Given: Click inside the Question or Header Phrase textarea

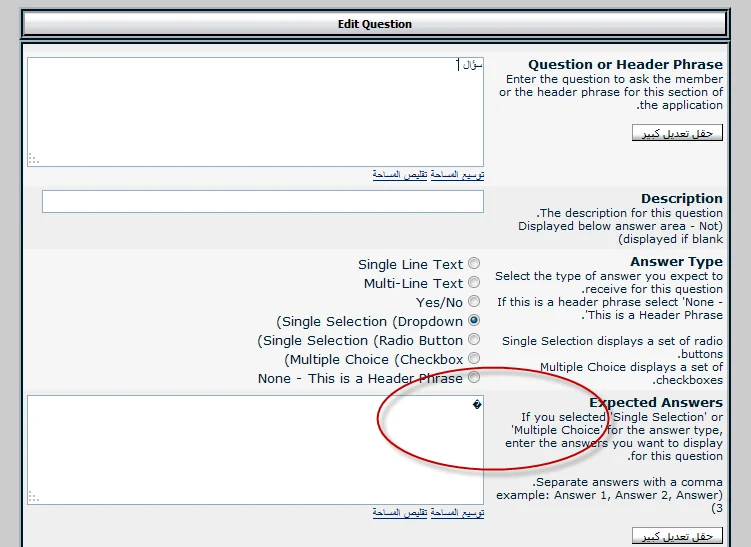Looking at the screenshot, I should coord(255,111).
